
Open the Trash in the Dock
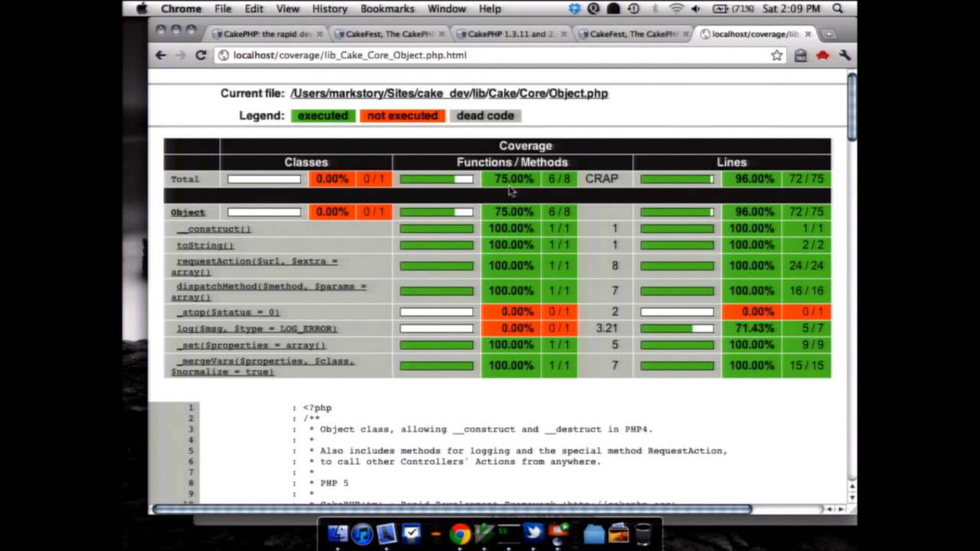point(644,533)
